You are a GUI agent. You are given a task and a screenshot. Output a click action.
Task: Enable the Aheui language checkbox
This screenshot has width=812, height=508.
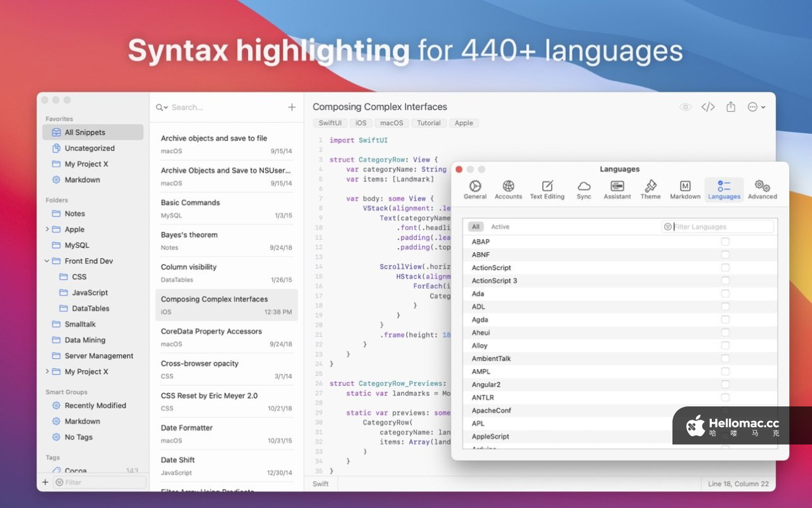coord(725,333)
